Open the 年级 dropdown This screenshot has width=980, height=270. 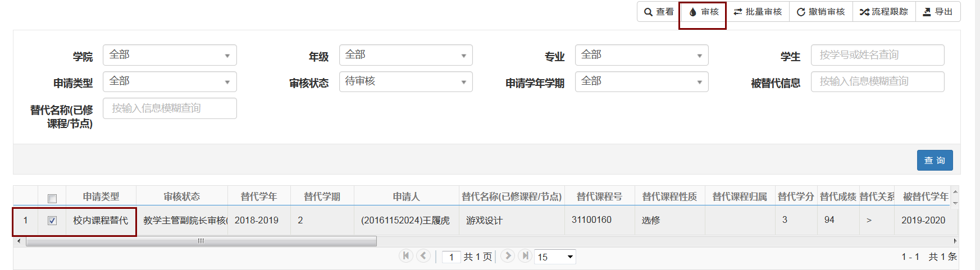tap(405, 55)
